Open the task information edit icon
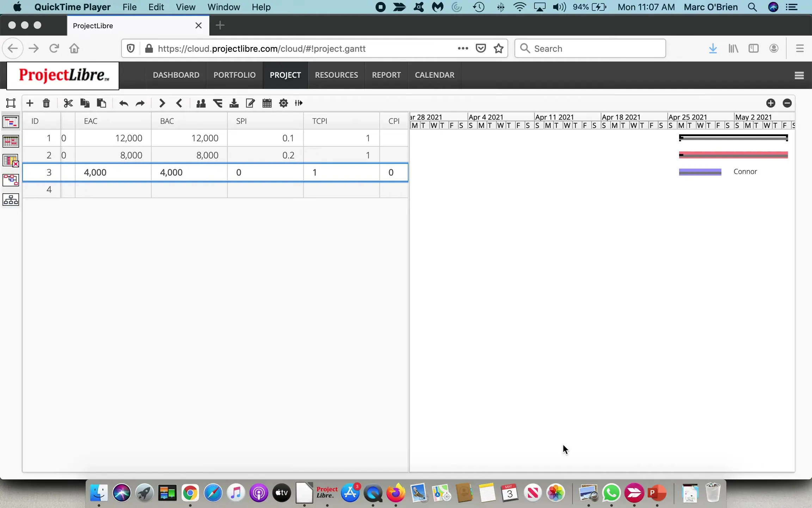Viewport: 812px width, 508px height. 250,103
